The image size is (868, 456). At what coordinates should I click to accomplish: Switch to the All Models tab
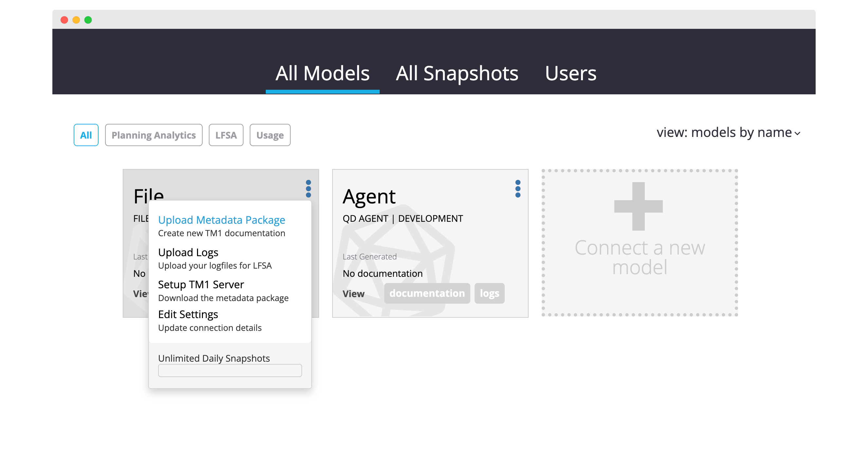(322, 73)
